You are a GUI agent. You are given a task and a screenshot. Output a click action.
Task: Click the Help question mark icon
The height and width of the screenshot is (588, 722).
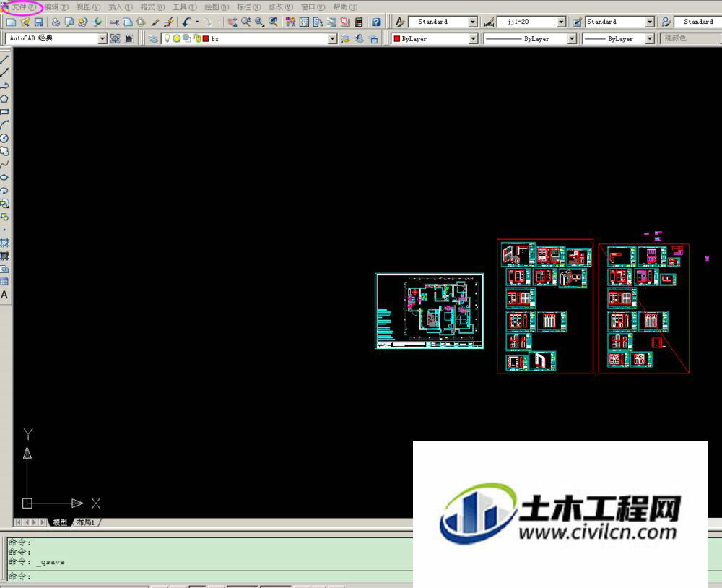click(x=376, y=22)
